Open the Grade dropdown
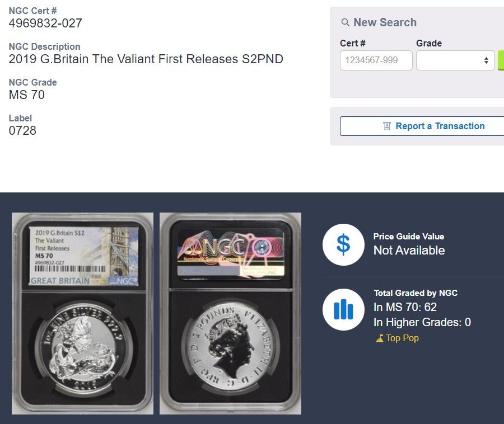 [x=455, y=60]
